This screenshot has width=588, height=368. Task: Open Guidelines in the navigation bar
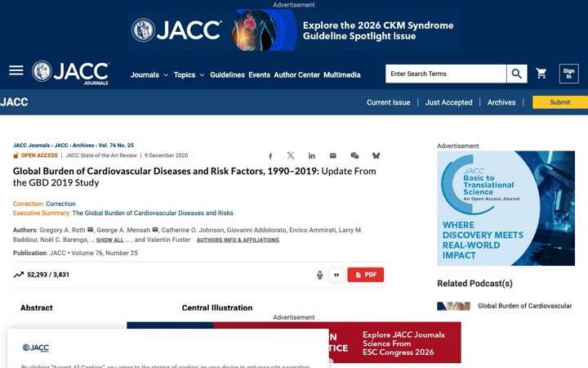click(x=227, y=74)
